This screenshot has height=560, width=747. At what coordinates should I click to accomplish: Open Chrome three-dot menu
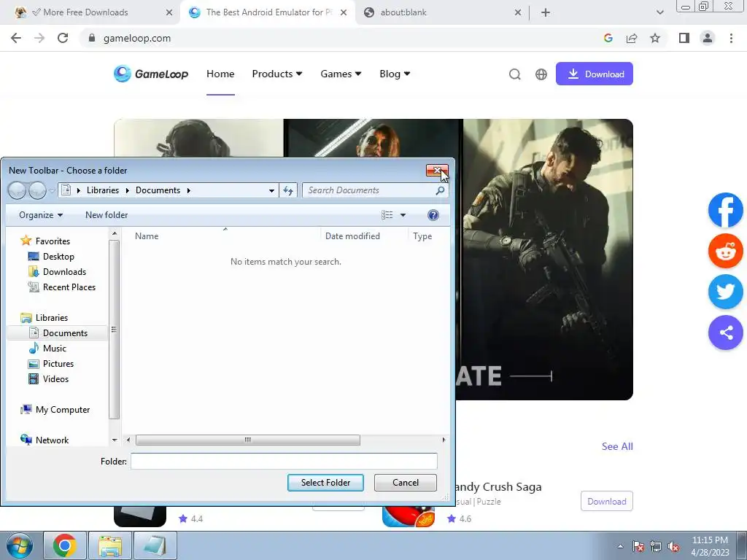point(731,38)
